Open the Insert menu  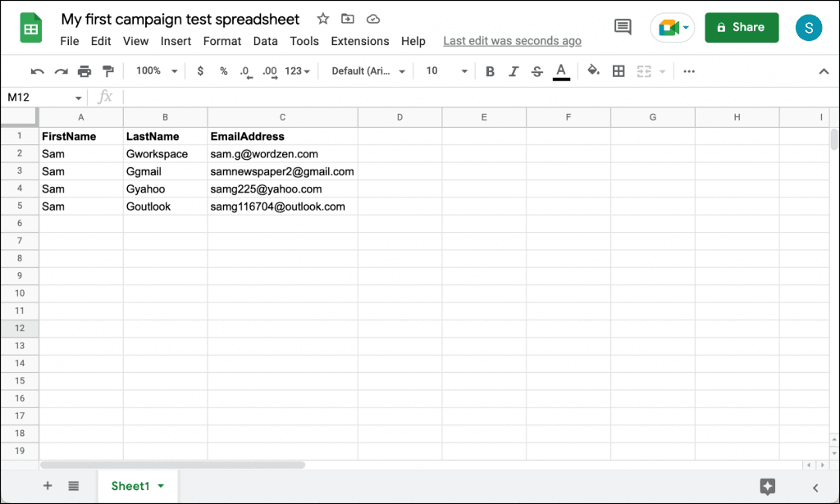(x=176, y=41)
